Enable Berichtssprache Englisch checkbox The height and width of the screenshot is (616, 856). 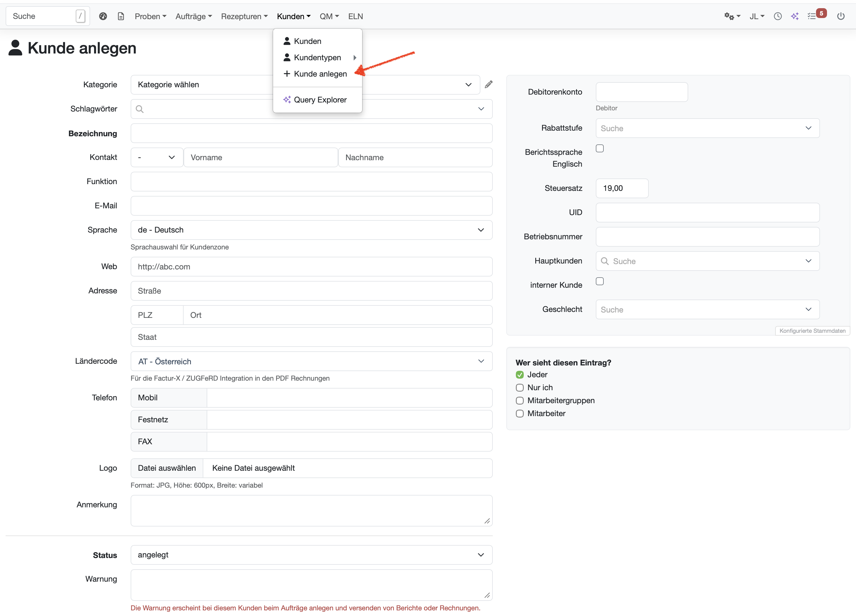(600, 148)
